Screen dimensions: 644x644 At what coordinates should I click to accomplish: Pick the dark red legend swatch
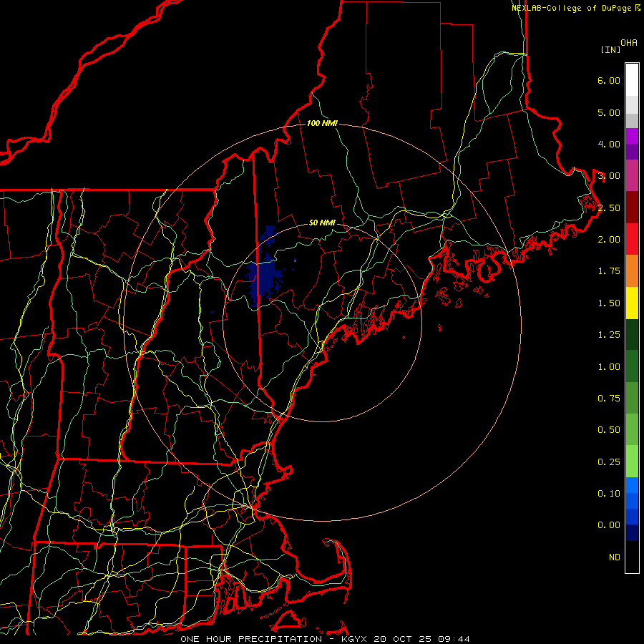(x=632, y=208)
